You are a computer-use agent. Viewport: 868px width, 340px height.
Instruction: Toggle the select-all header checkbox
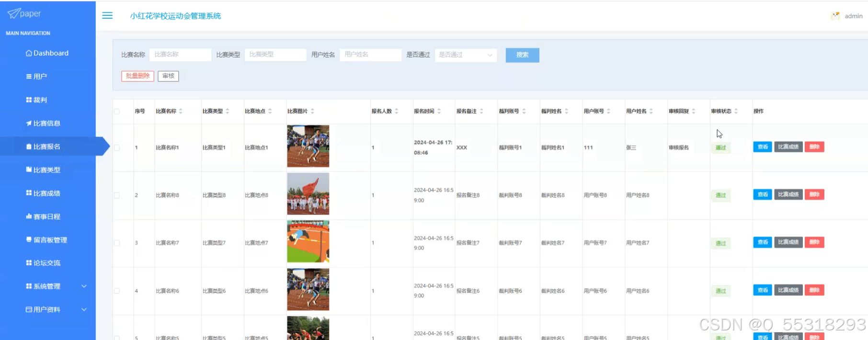(x=117, y=112)
